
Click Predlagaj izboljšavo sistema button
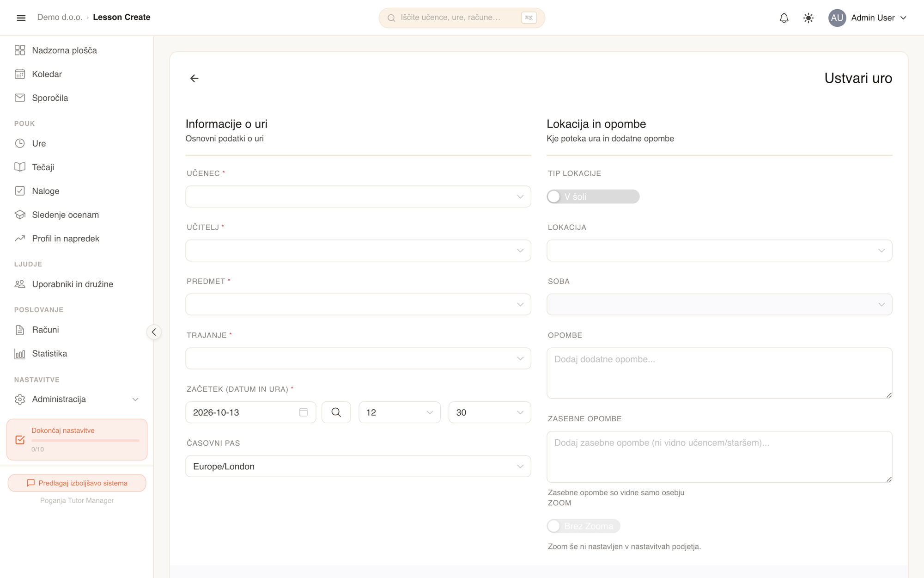(x=77, y=483)
